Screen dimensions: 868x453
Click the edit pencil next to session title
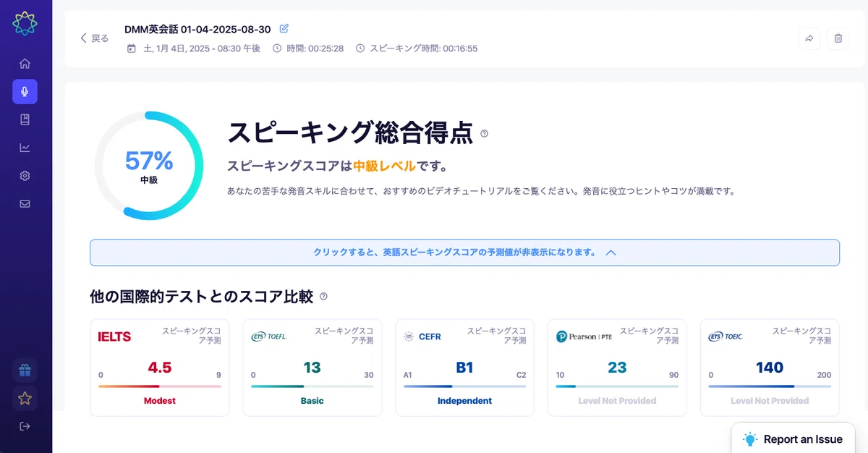284,28
